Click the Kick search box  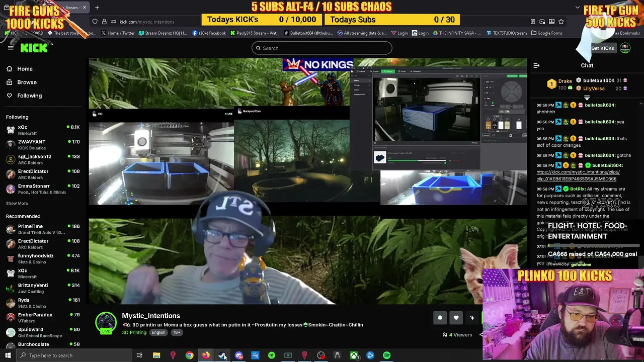[x=322, y=48]
